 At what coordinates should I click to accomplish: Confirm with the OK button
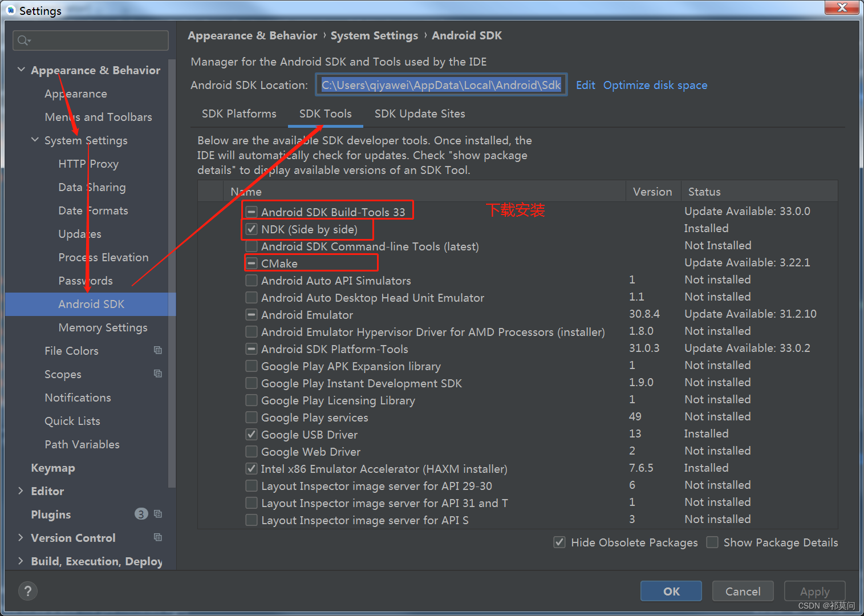pos(671,591)
